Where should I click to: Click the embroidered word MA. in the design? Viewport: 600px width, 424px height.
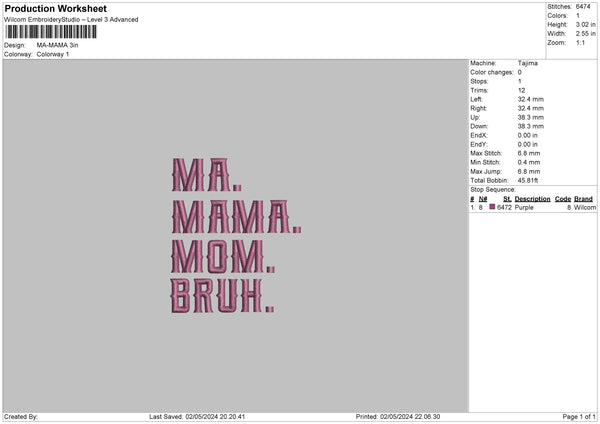(207, 175)
